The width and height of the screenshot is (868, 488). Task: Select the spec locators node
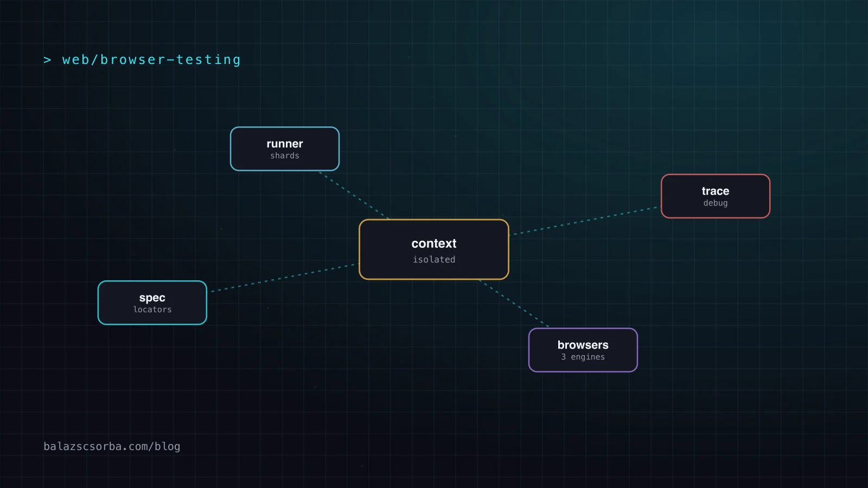pyautogui.click(x=152, y=303)
